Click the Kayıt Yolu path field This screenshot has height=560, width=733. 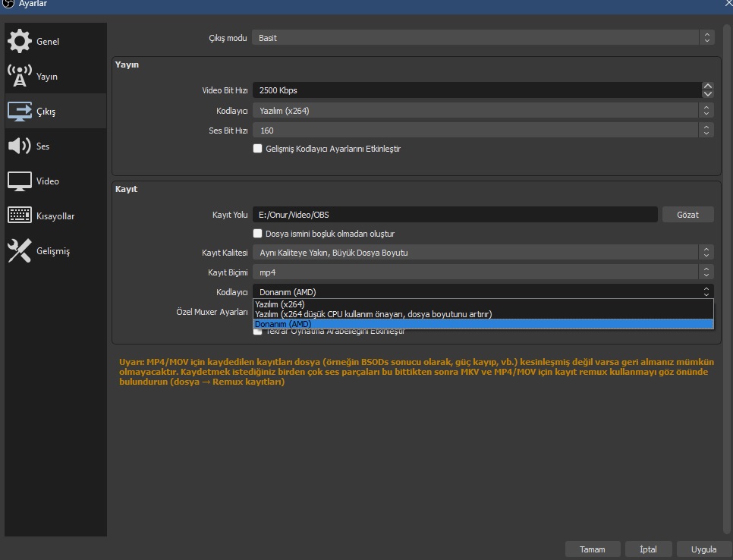(x=455, y=215)
